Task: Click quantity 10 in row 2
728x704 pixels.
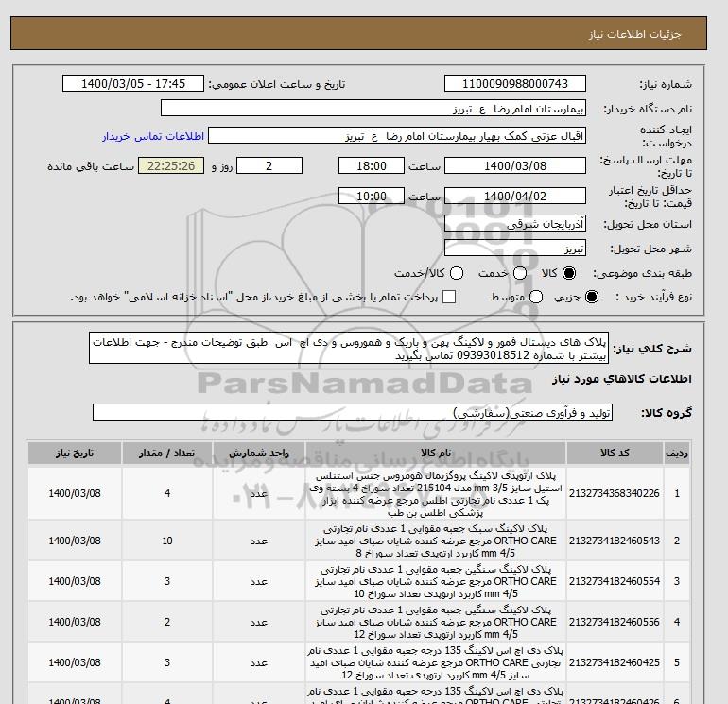Action: point(167,541)
